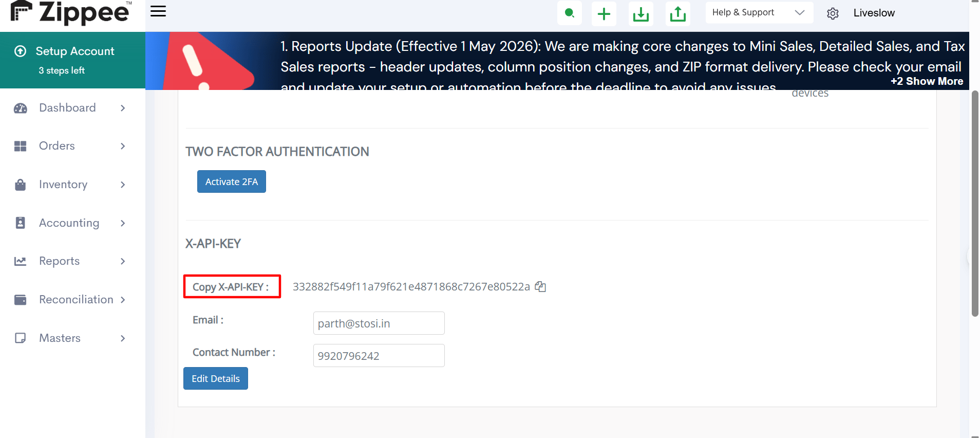Click the Contact Number input field

[379, 356]
